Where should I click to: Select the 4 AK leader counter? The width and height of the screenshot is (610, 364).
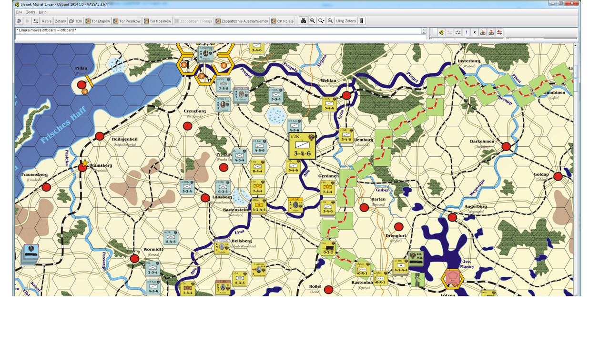296,205
